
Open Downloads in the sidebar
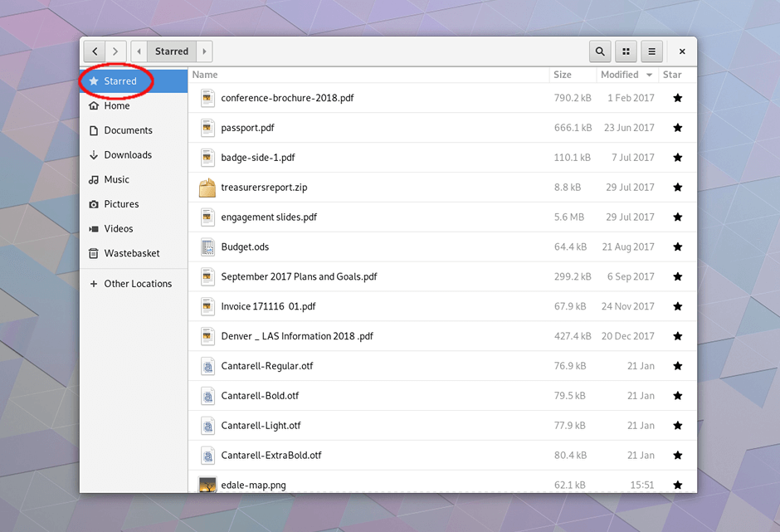tap(134, 154)
